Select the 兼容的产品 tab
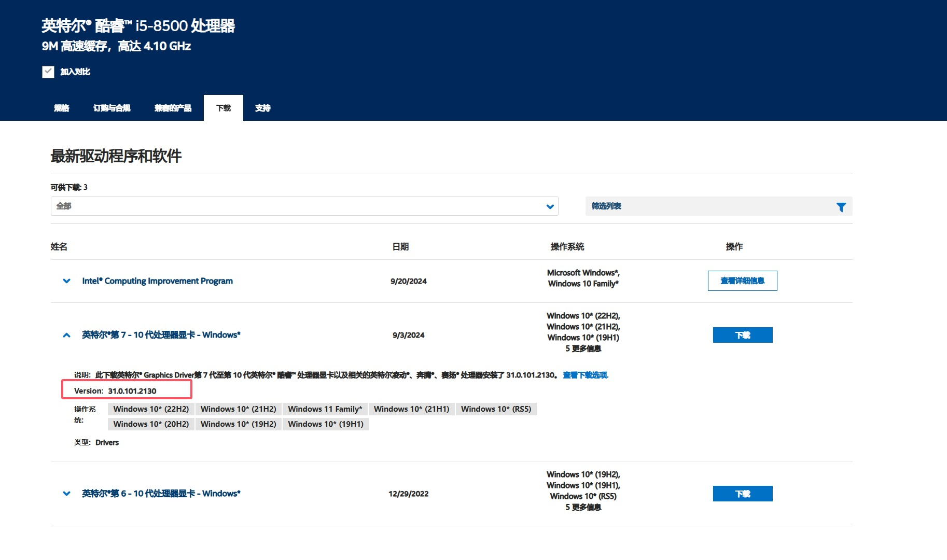Viewport: 947px width, 560px height. click(x=173, y=108)
